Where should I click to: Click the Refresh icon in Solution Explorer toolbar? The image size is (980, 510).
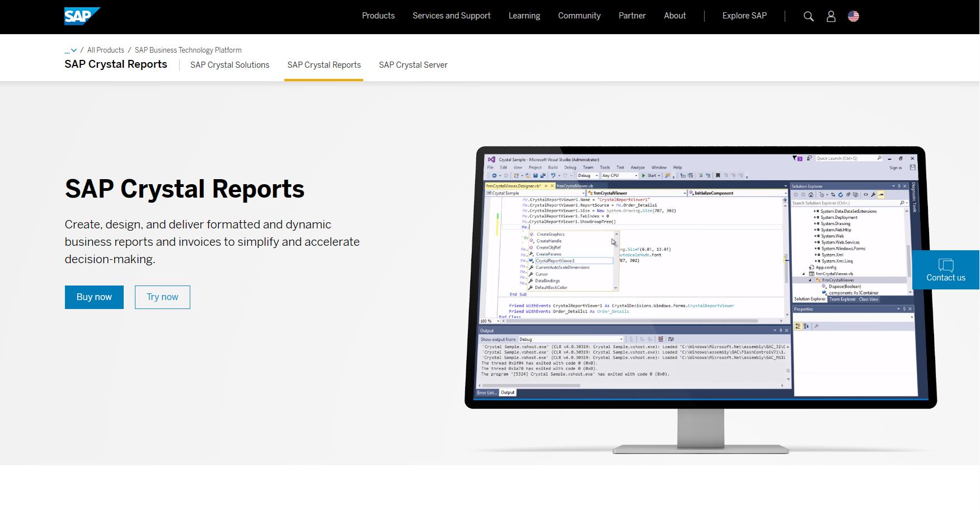[841, 195]
